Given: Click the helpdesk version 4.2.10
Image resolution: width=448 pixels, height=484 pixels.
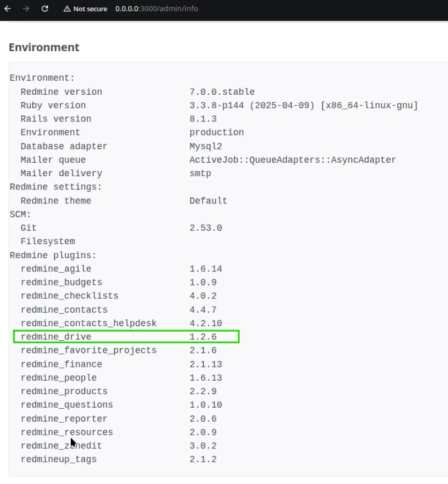Looking at the screenshot, I should pyautogui.click(x=206, y=323).
